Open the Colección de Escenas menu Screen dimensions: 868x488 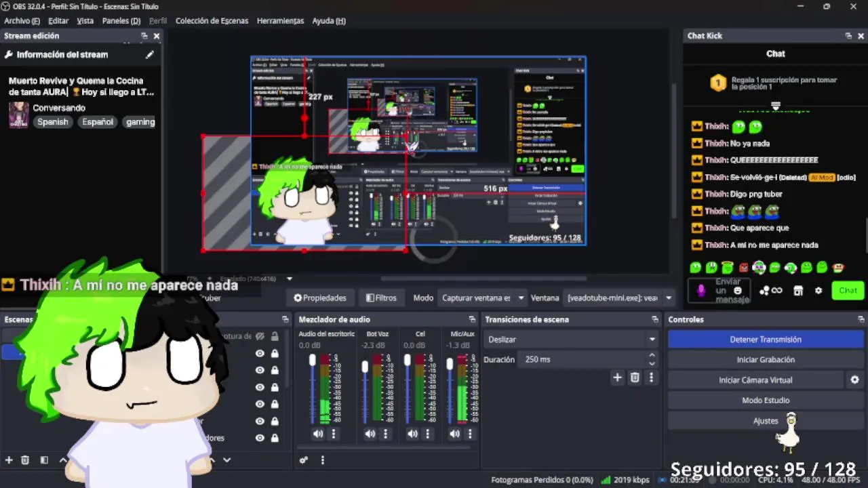click(212, 21)
